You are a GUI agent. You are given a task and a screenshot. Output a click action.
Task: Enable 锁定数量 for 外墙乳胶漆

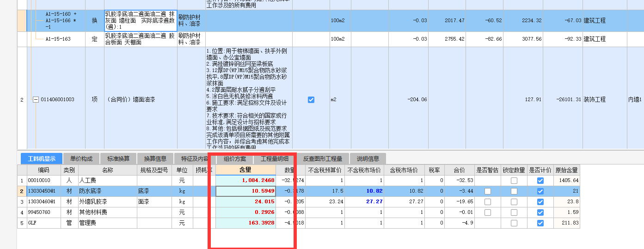(514, 201)
